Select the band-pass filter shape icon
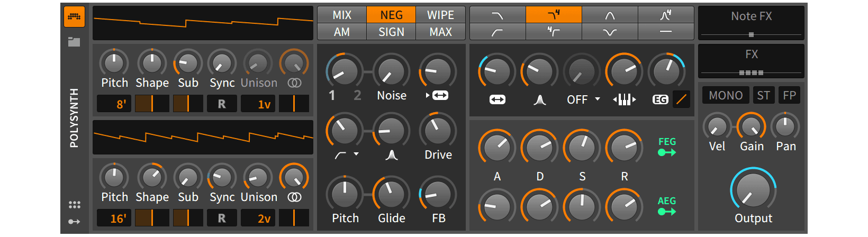Viewport: 868px width, 237px height. point(610,15)
